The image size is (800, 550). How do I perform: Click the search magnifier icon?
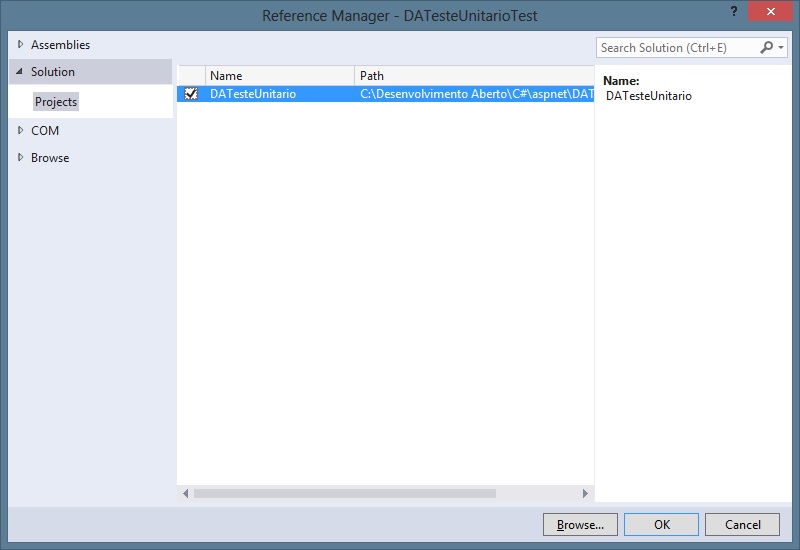pos(767,47)
